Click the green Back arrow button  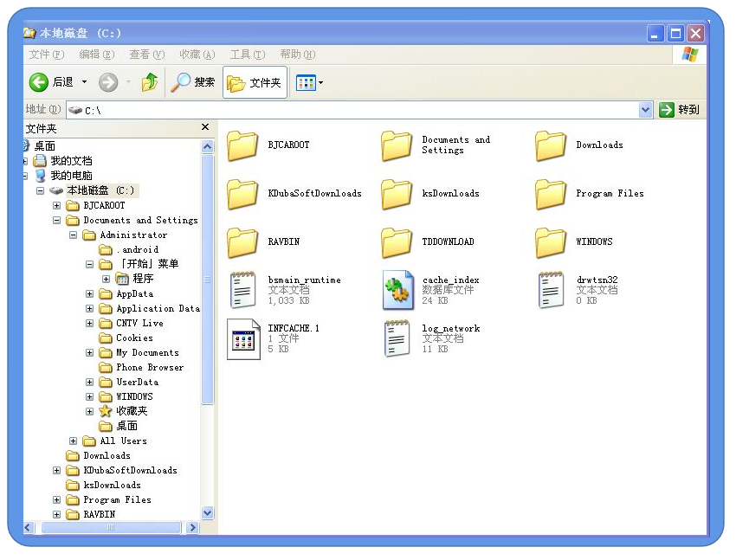coord(38,82)
